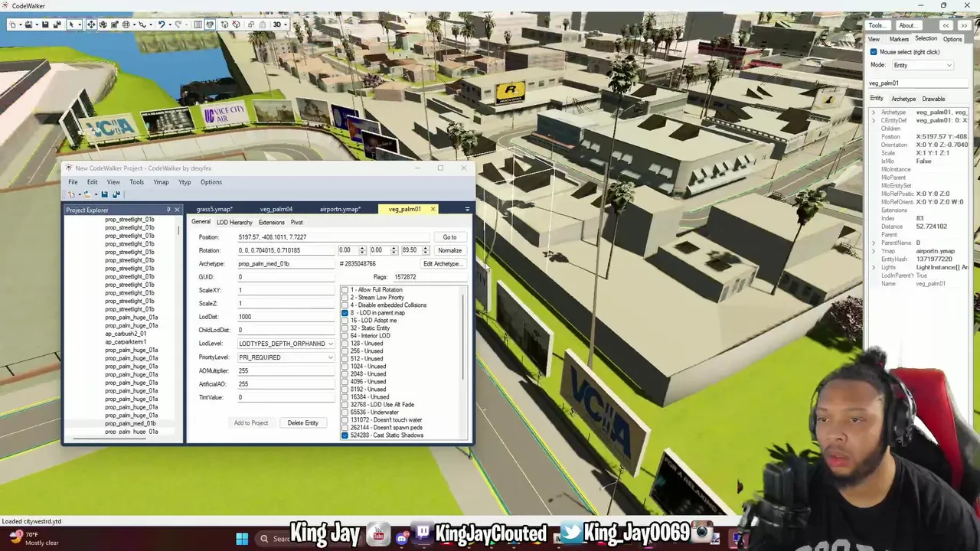Click the Redo arrow icon
980x551 pixels.
178,24
